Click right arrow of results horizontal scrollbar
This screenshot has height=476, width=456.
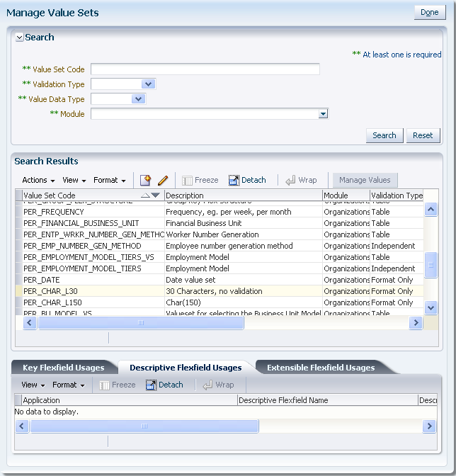point(416,323)
